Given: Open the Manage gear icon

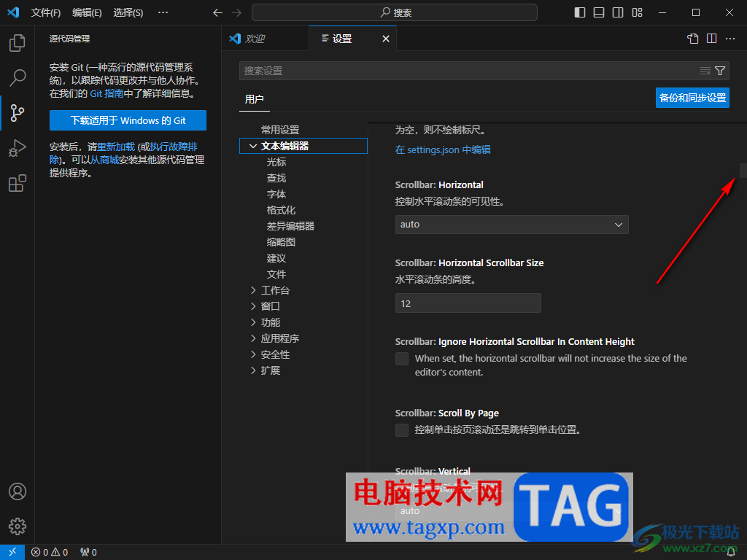Looking at the screenshot, I should pyautogui.click(x=18, y=526).
